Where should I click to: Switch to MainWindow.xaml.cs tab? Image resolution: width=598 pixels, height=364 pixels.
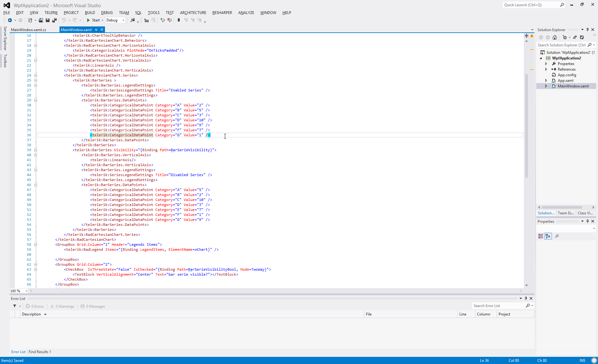tap(29, 30)
